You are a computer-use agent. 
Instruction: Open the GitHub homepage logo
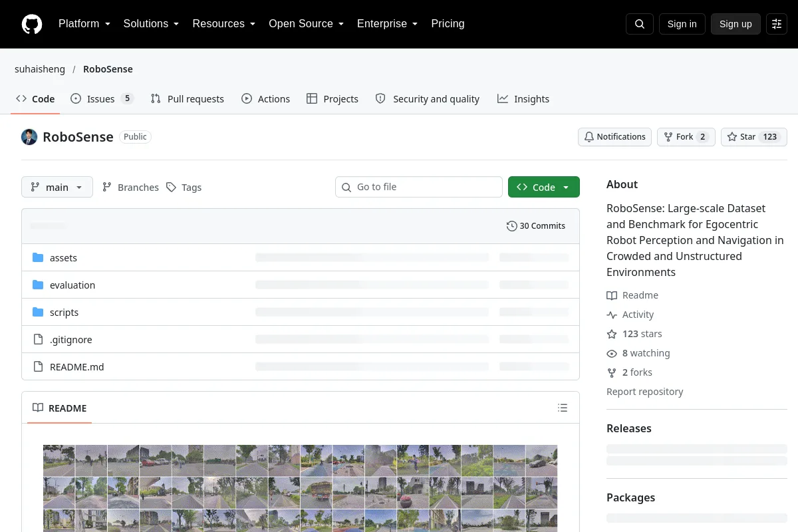(32, 24)
